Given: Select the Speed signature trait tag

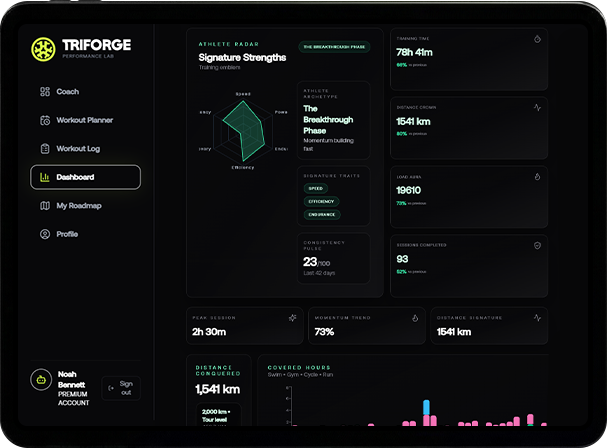Looking at the screenshot, I should pyautogui.click(x=316, y=188).
